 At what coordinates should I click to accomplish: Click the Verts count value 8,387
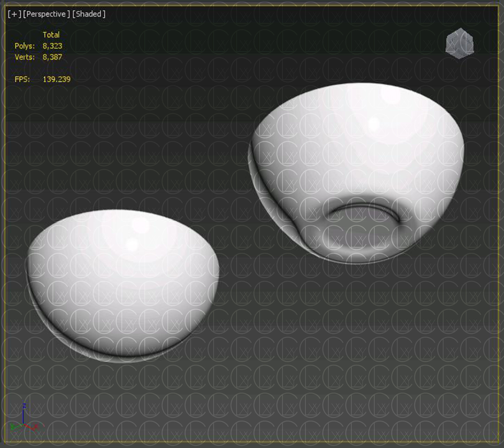(52, 57)
